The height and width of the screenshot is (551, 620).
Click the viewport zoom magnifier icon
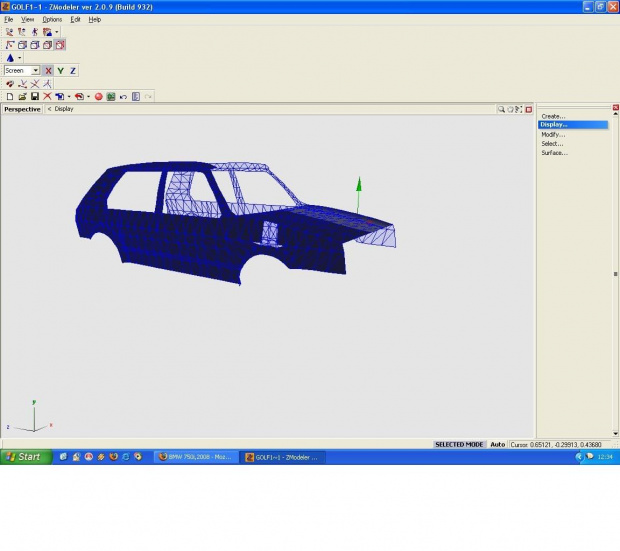[x=502, y=109]
